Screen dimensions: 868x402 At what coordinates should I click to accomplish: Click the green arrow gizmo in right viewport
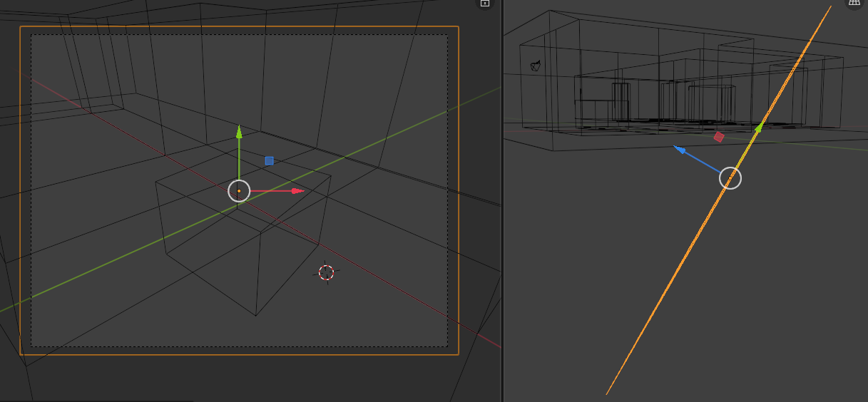760,128
